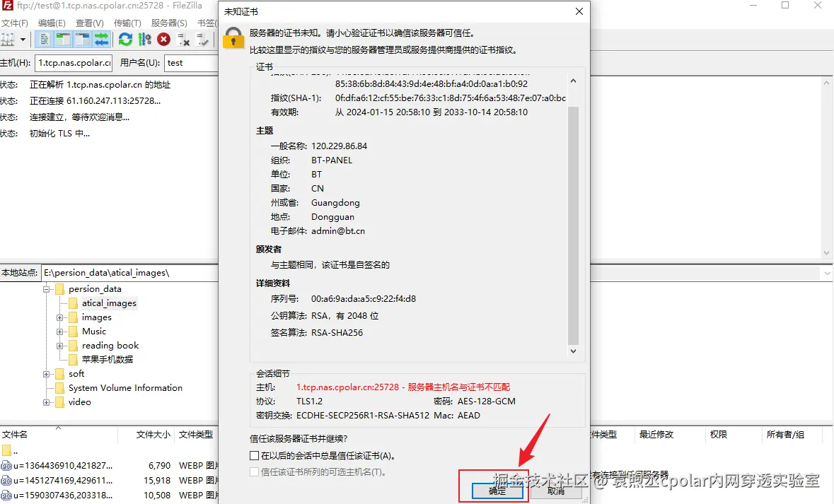Viewport: 834px width, 504px height.
Task: Toggle processing of transfer queue icon
Action: coord(145,40)
